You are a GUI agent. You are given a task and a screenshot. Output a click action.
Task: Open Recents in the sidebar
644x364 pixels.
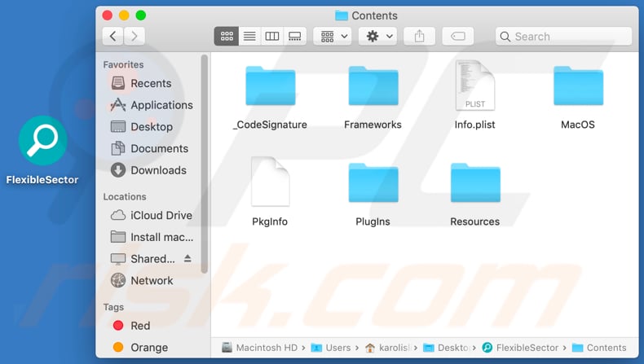click(x=141, y=83)
